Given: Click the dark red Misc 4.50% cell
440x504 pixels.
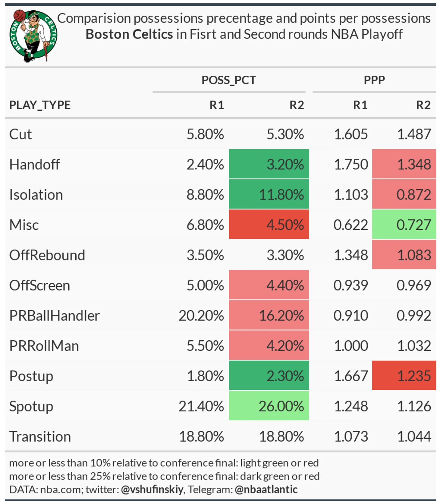Looking at the screenshot, I should (x=269, y=224).
